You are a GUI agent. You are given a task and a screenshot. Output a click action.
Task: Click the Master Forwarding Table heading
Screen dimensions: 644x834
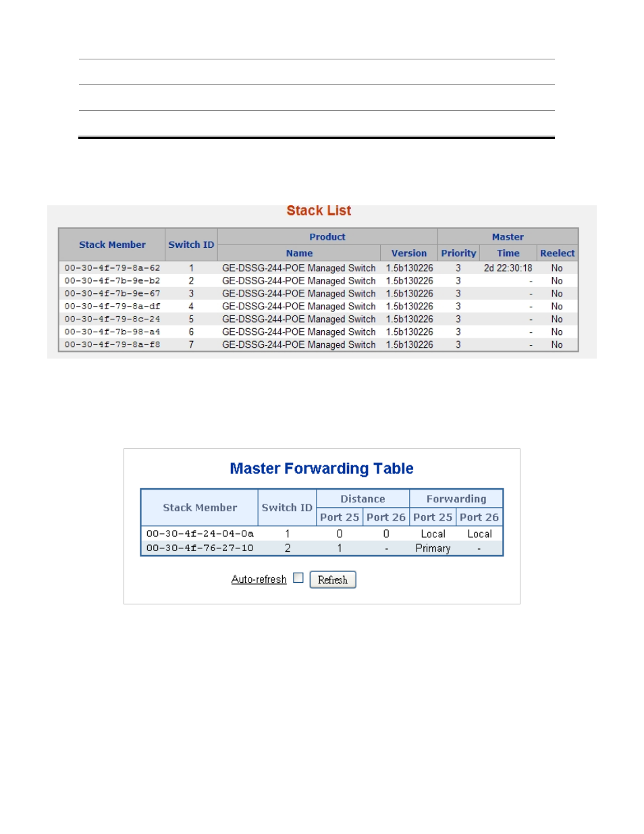(321, 469)
